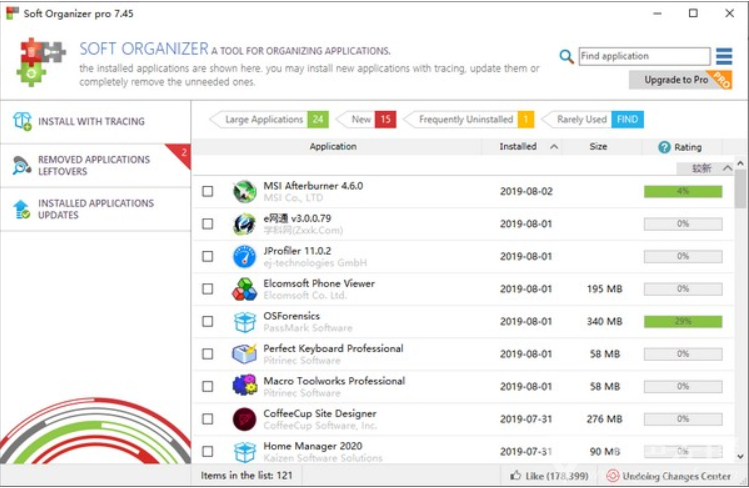Click the Macro Toolworks Professional icon
The width and height of the screenshot is (749, 488).
tap(245, 386)
